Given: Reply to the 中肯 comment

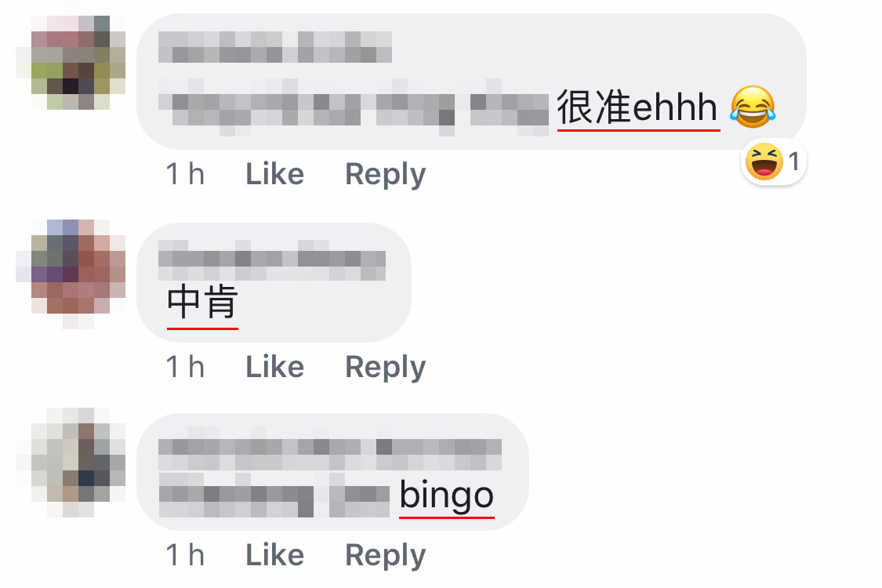Looking at the screenshot, I should 385,368.
